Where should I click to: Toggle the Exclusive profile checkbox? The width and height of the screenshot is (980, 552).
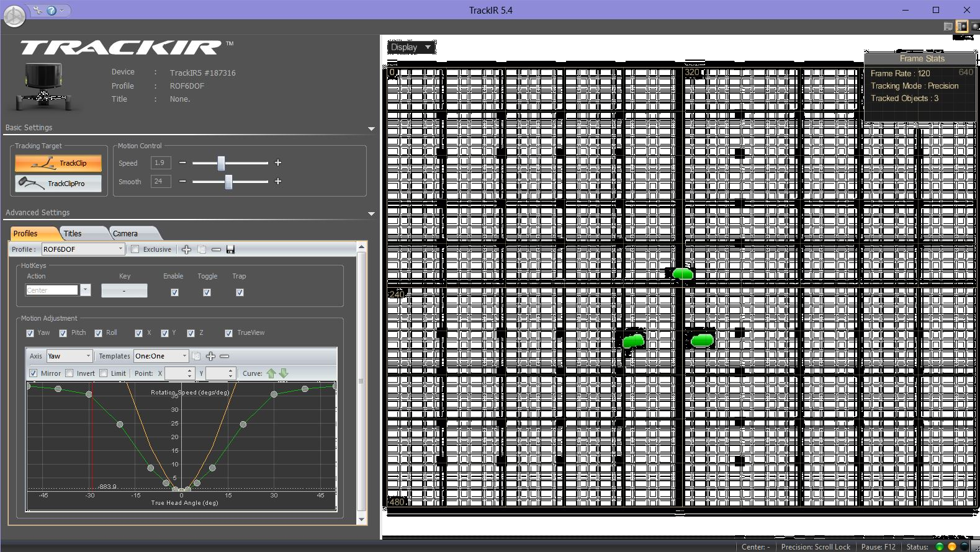click(x=135, y=249)
